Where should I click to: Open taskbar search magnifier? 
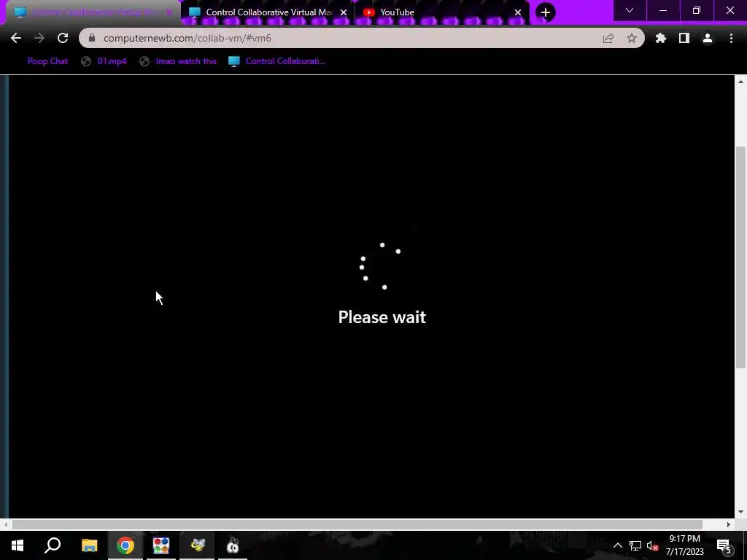coord(53,545)
